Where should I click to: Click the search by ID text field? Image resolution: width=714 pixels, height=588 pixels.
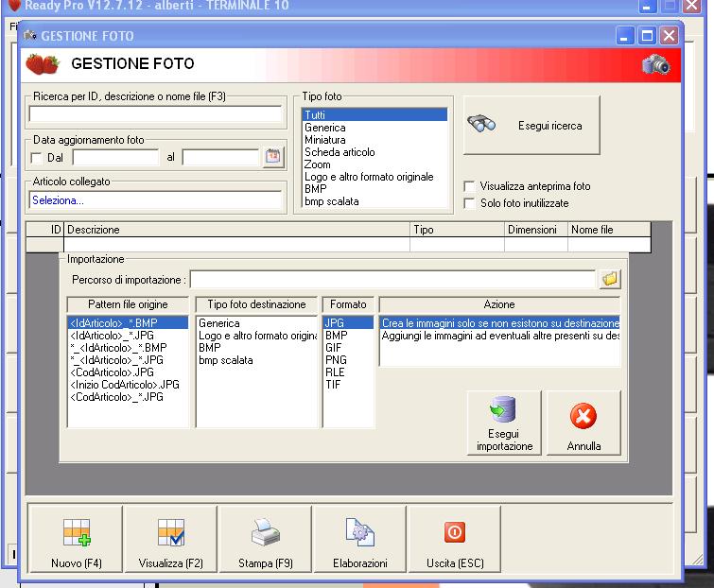pos(155,113)
